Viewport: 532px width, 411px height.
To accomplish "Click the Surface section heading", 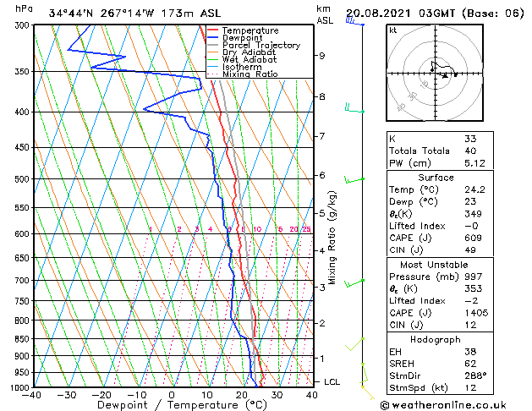I will (x=436, y=178).
